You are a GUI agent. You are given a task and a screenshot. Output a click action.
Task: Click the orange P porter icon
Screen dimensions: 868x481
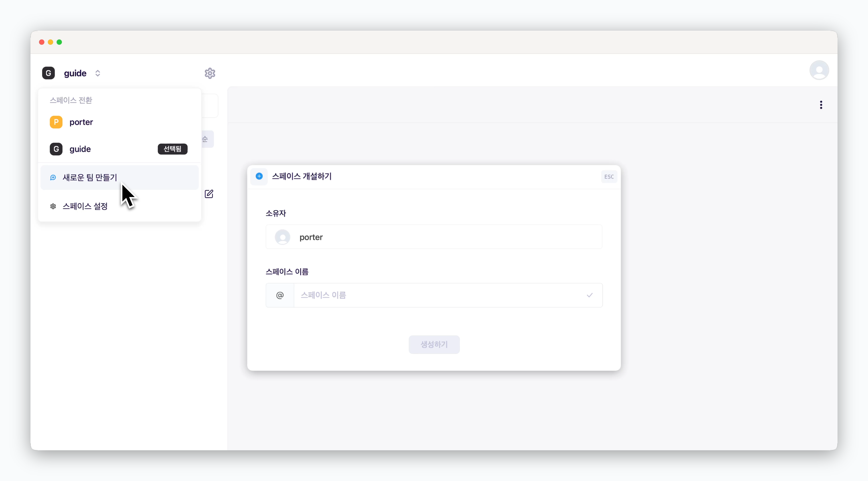coord(56,122)
